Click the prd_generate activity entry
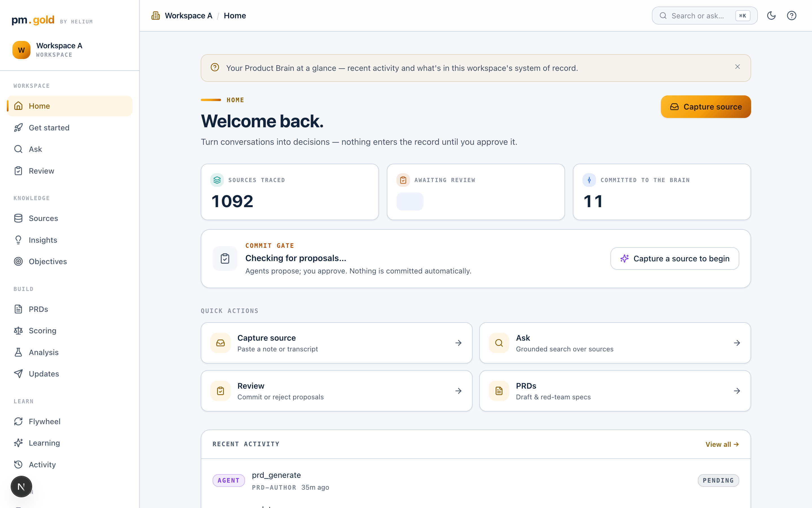 (x=476, y=481)
